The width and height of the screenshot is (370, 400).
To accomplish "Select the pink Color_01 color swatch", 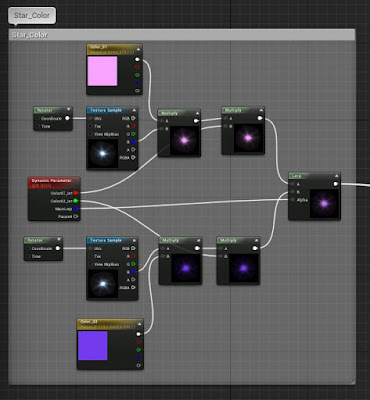I will click(x=102, y=71).
